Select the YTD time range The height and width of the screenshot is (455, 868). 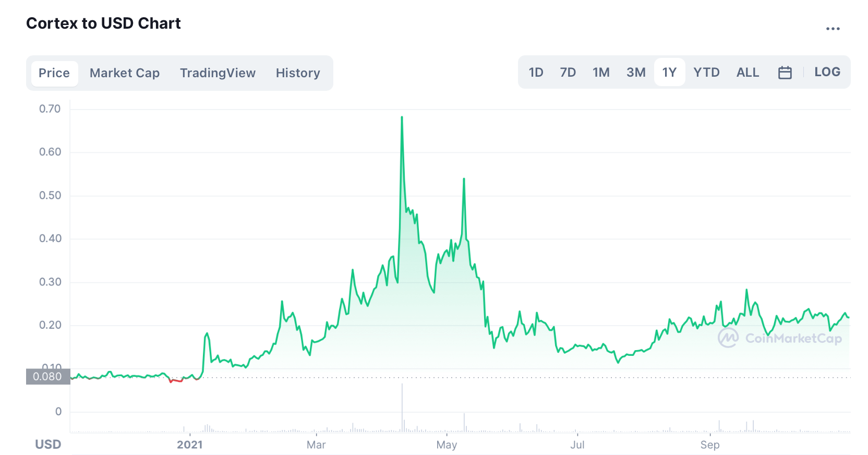(x=706, y=73)
